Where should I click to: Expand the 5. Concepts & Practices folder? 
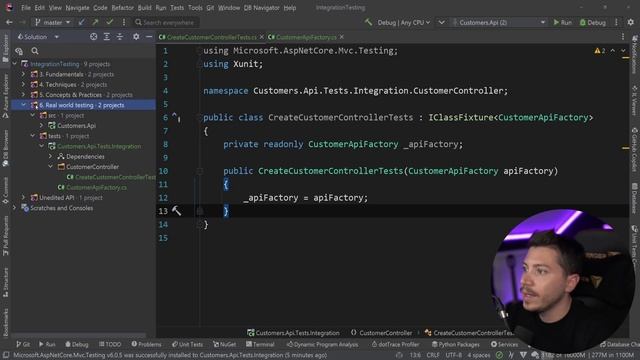click(x=23, y=95)
